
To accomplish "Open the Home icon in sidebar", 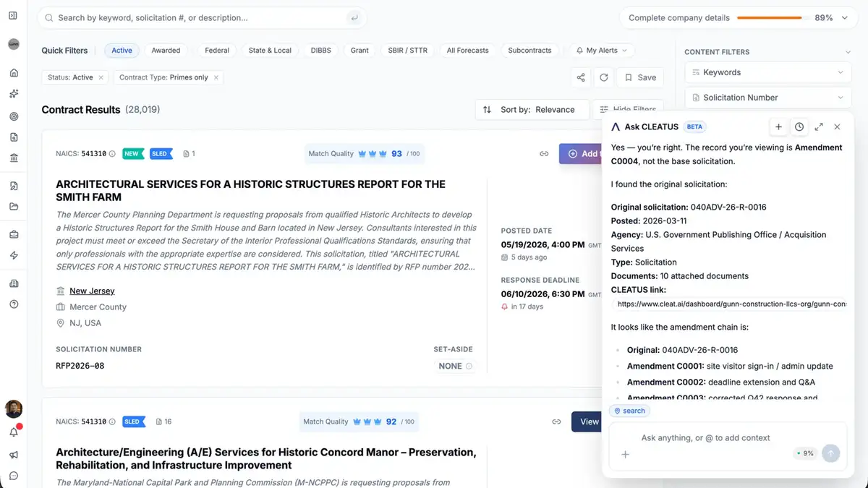I will [14, 73].
